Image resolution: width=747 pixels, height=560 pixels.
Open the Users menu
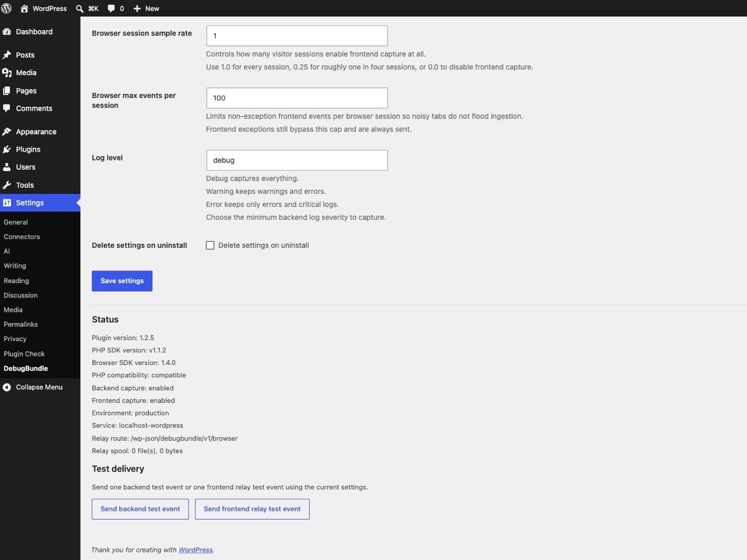pos(40,167)
